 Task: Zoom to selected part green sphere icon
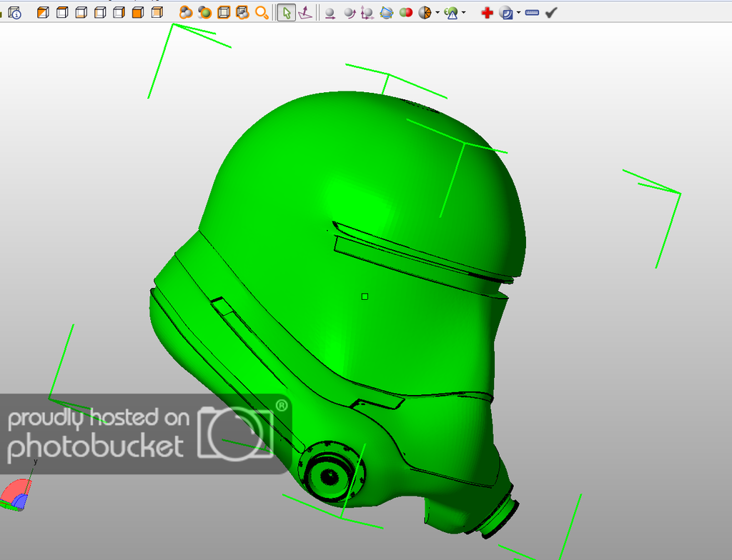tap(204, 13)
